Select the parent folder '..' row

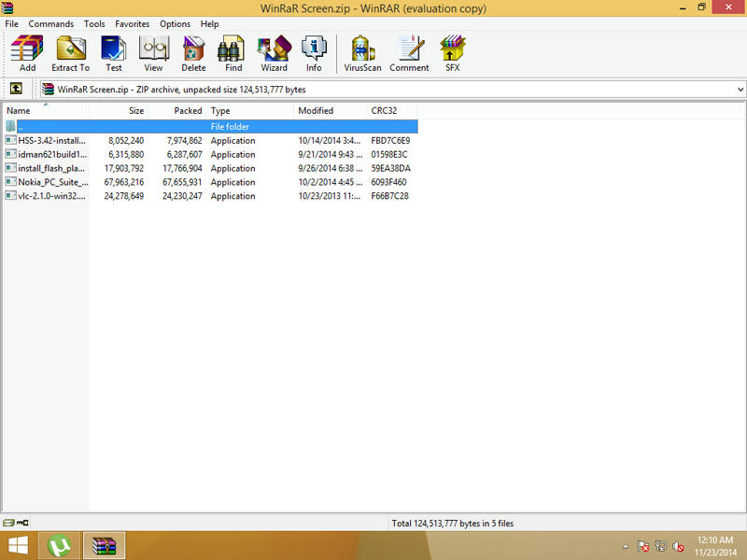point(211,127)
